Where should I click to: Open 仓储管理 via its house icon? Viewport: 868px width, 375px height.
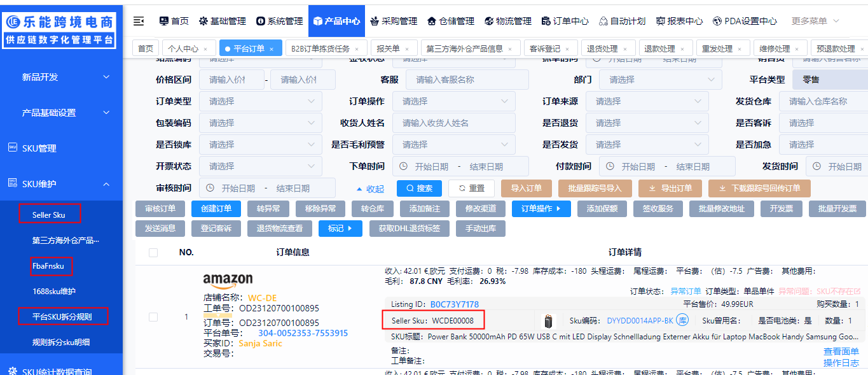pyautogui.click(x=432, y=21)
